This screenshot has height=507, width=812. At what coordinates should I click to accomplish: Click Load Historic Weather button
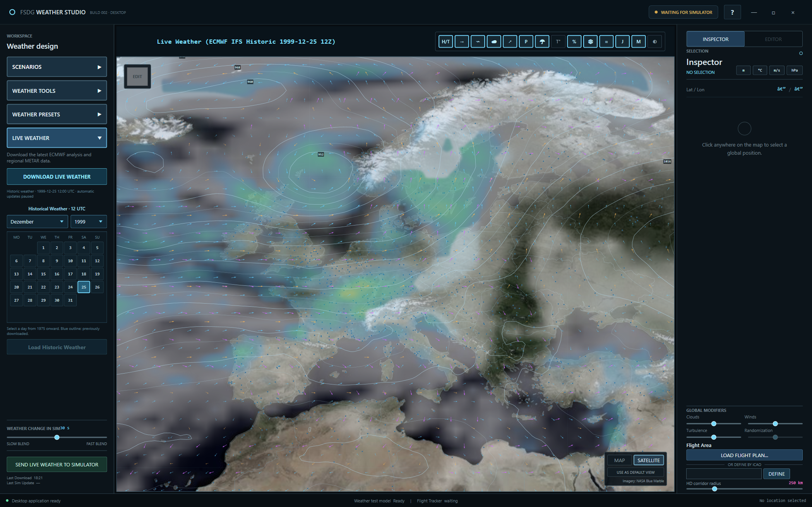coord(57,347)
